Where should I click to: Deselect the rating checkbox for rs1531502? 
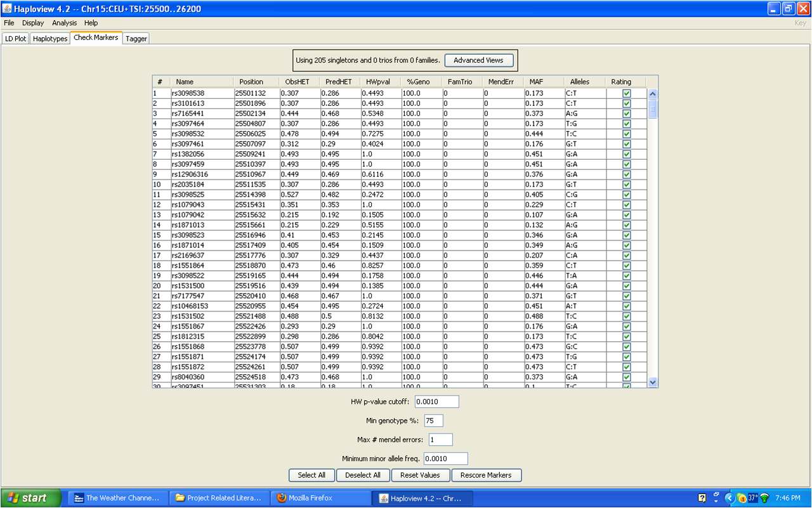click(x=627, y=316)
